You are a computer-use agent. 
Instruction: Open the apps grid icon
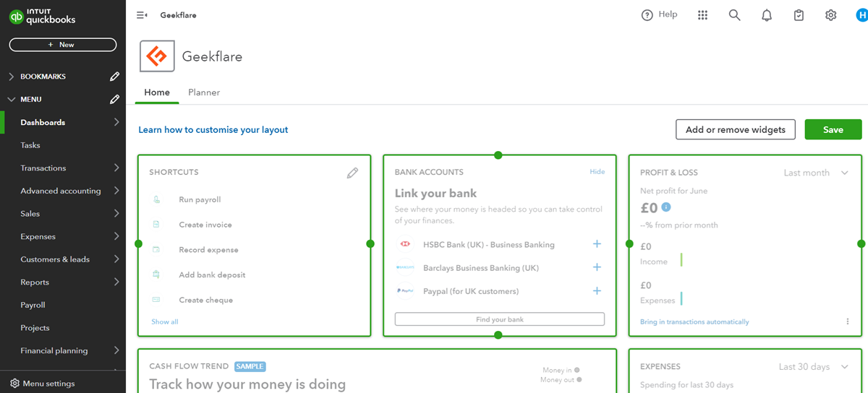[x=702, y=15]
